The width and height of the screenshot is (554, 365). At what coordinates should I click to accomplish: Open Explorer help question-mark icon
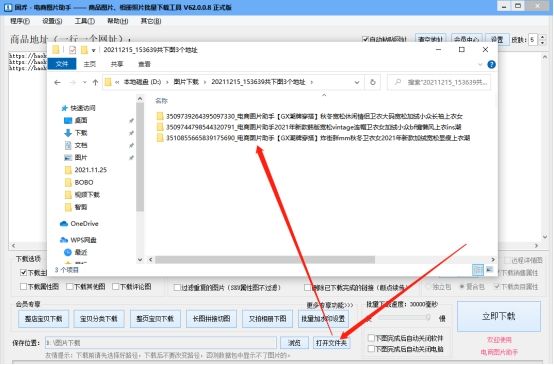tap(491, 64)
